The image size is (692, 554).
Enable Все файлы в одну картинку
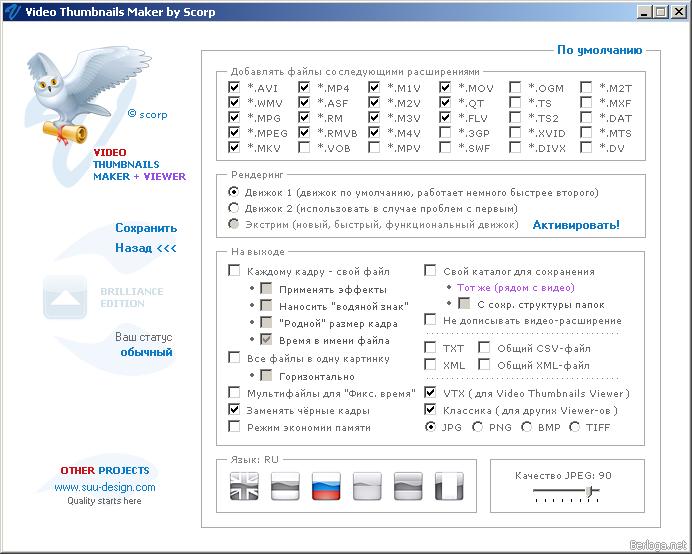pos(234,357)
